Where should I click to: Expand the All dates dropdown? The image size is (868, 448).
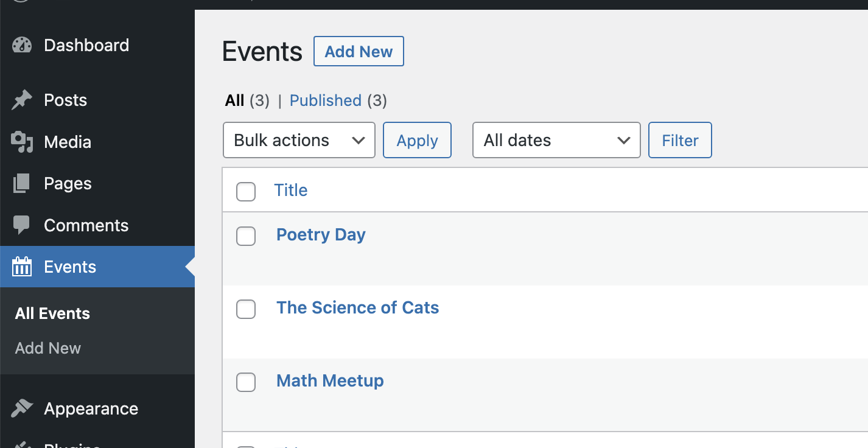(556, 140)
